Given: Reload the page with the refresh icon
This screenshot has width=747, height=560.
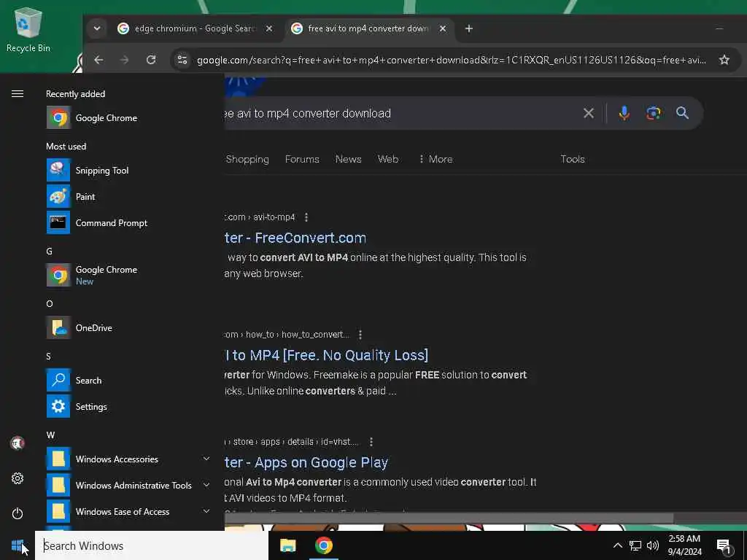Looking at the screenshot, I should pyautogui.click(x=151, y=60).
